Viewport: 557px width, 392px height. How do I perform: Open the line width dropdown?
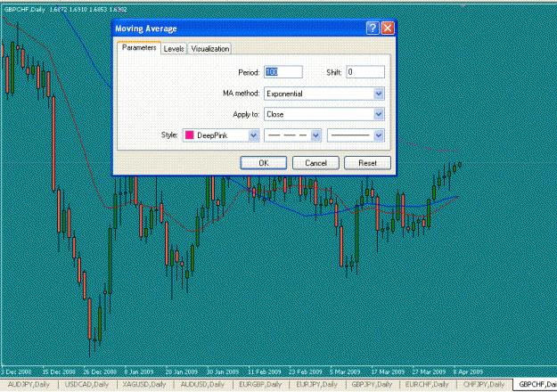(x=379, y=135)
